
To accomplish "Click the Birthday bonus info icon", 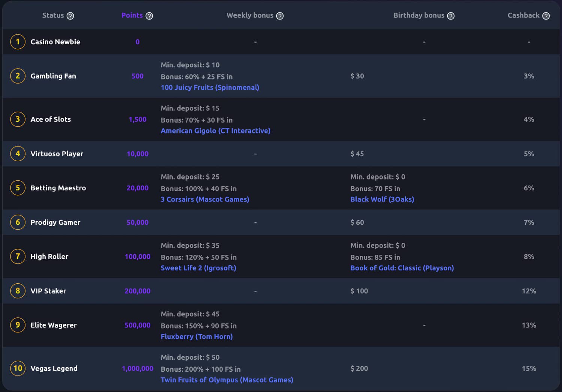I will [451, 16].
